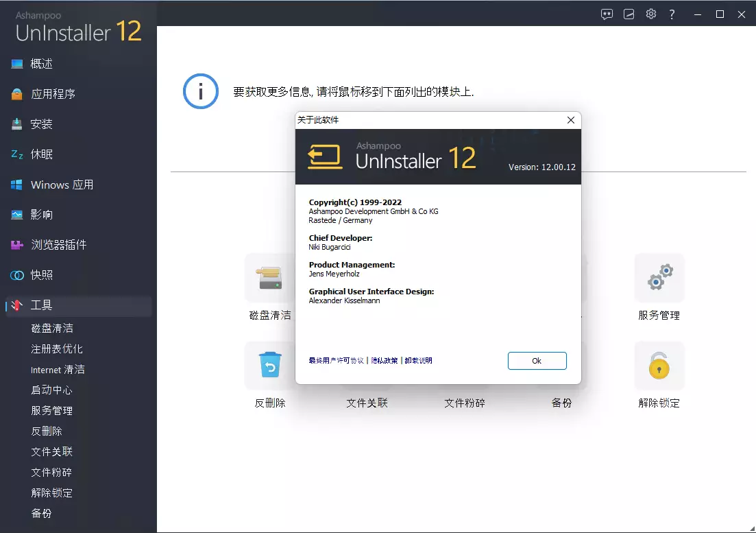Viewport: 756px width, 533px height.
Task: Select 休眠 label in the sidebar
Action: click(41, 154)
